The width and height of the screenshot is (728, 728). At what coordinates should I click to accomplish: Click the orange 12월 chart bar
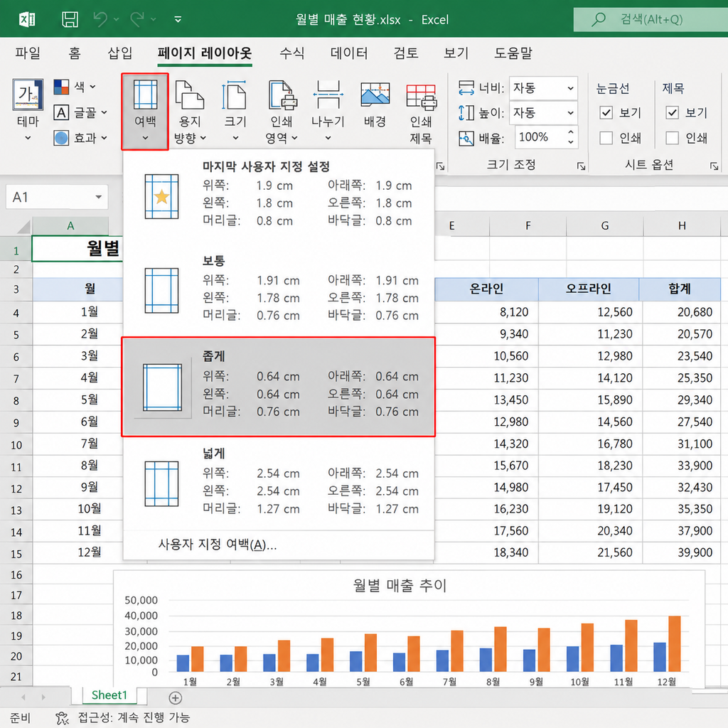[674, 644]
